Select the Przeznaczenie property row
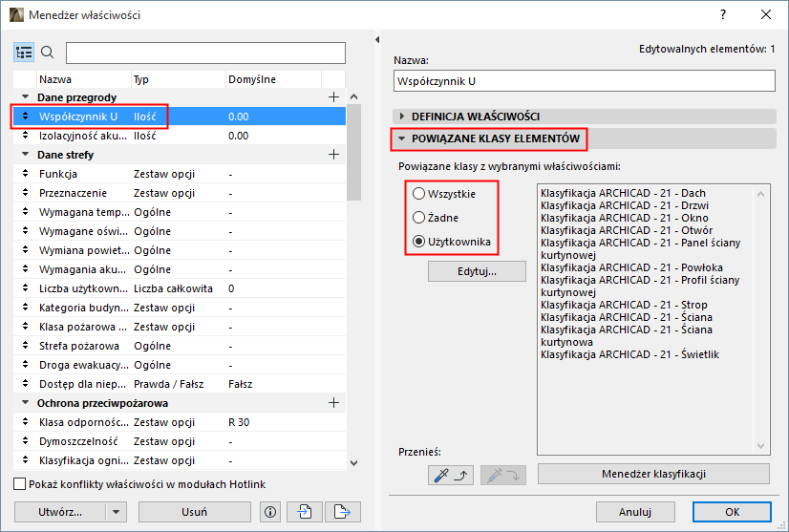 point(180,193)
